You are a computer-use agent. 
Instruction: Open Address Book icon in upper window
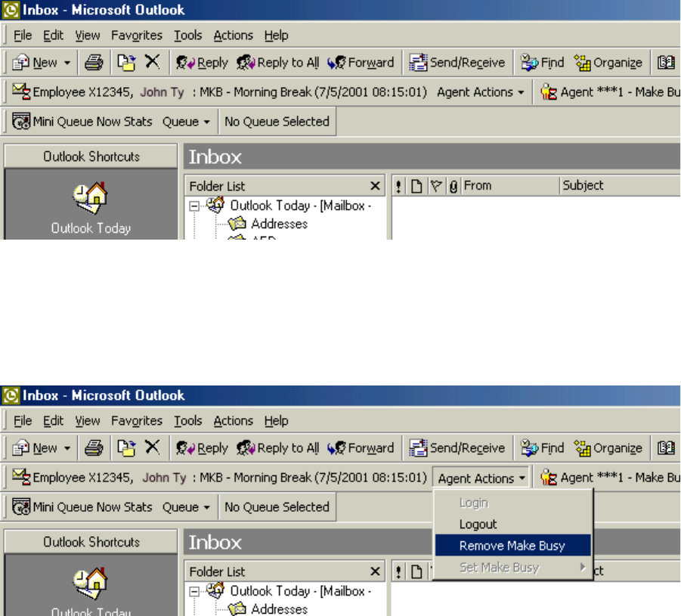[x=666, y=63]
